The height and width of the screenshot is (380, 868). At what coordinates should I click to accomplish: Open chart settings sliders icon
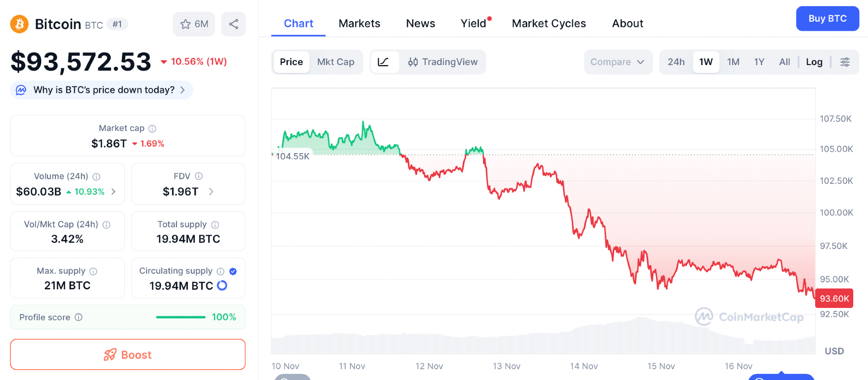pos(845,62)
